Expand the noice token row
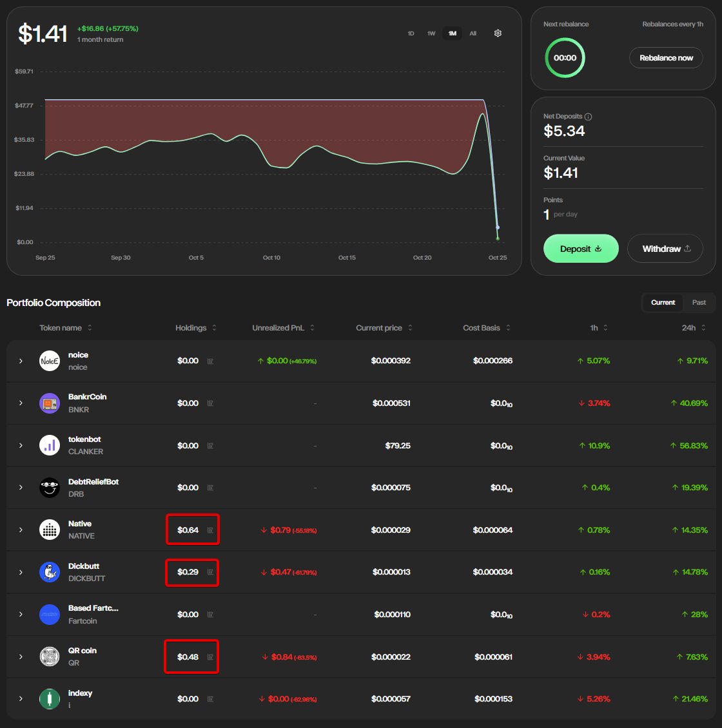This screenshot has height=728, width=722. [20, 361]
